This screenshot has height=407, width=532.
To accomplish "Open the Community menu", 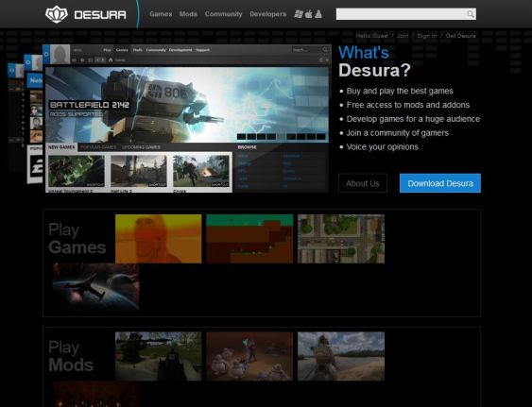I will [x=224, y=14].
